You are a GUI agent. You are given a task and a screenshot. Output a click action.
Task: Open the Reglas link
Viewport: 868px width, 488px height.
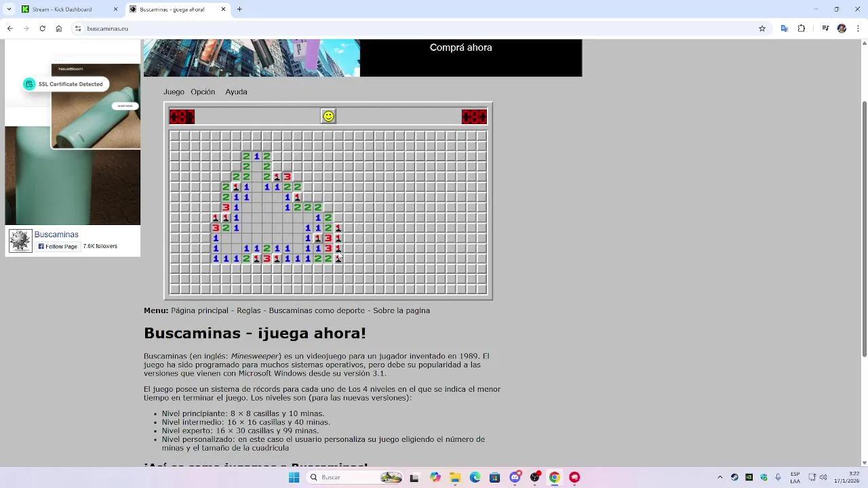[249, 310]
